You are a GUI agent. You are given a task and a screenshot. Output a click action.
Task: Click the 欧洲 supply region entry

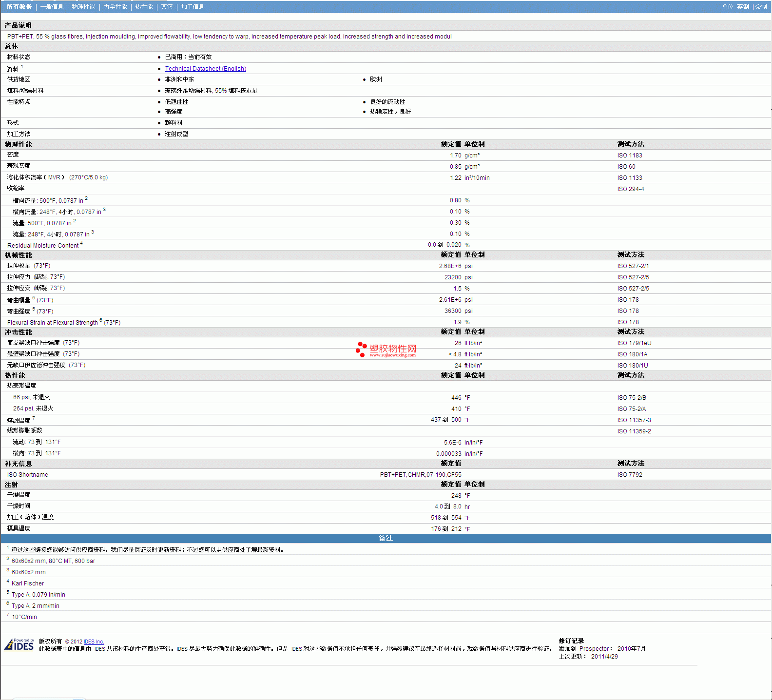point(376,79)
